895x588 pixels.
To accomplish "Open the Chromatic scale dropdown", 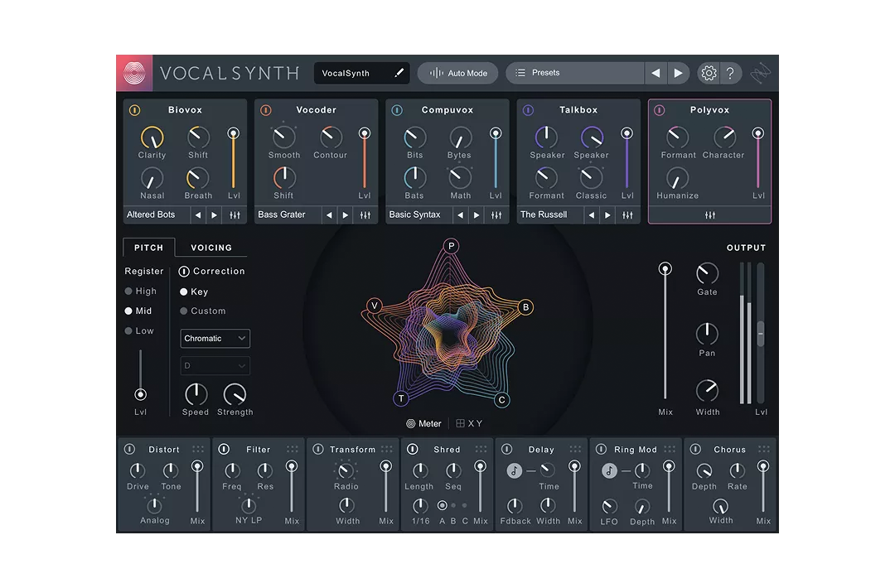I will tap(215, 338).
